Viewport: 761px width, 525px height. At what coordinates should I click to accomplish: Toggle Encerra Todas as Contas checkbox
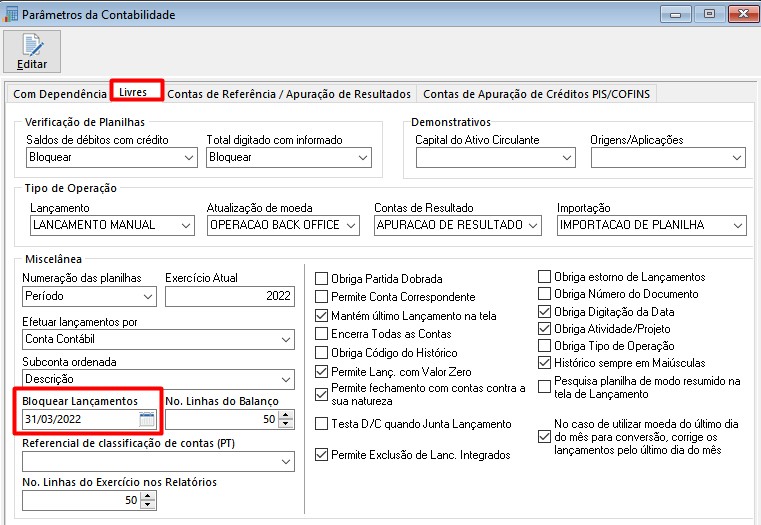coord(321,334)
